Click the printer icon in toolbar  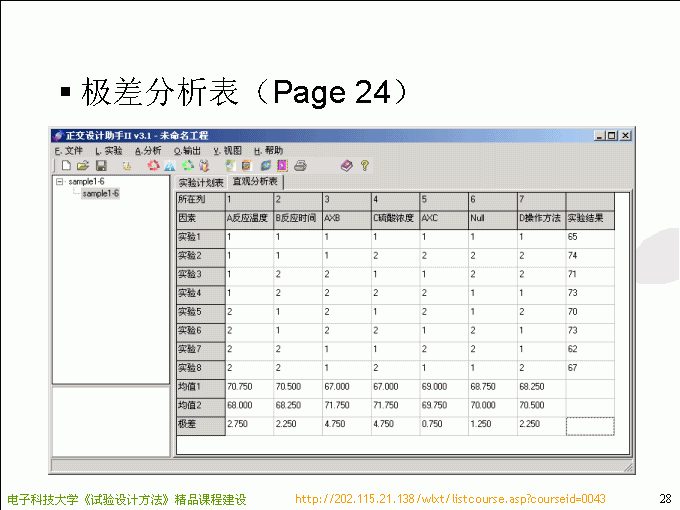coord(299,165)
